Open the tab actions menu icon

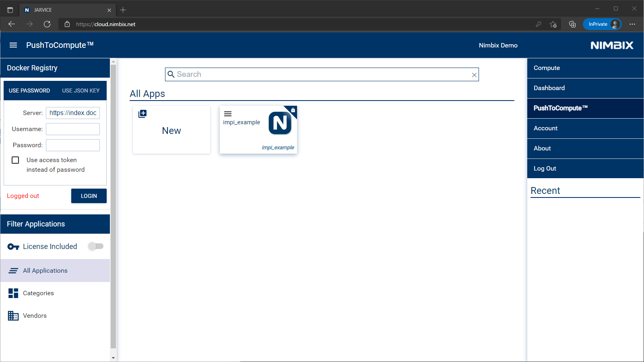tap(10, 10)
